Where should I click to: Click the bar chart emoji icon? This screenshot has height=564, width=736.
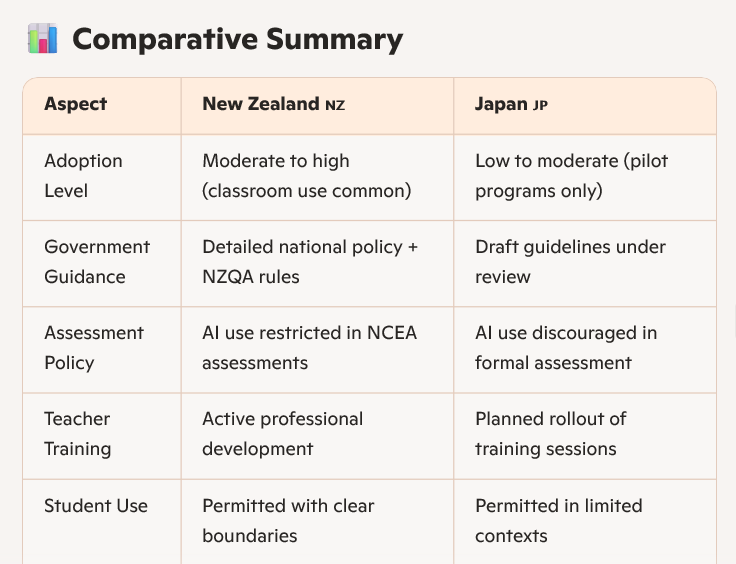point(43,38)
